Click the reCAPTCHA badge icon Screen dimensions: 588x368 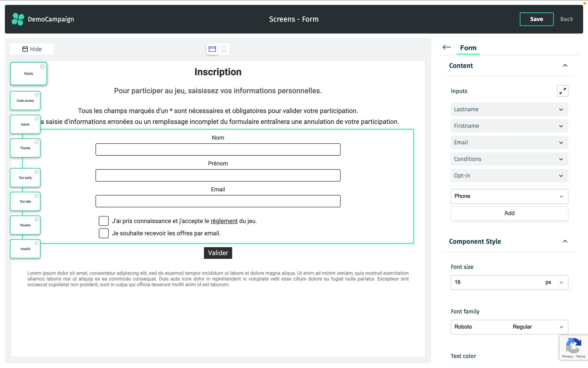(x=573, y=346)
